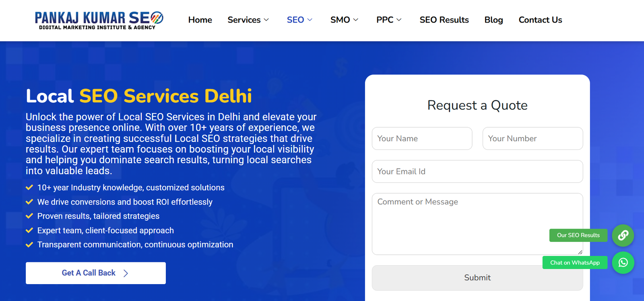Click the arrow icon in Get A Call Back

coord(126,273)
